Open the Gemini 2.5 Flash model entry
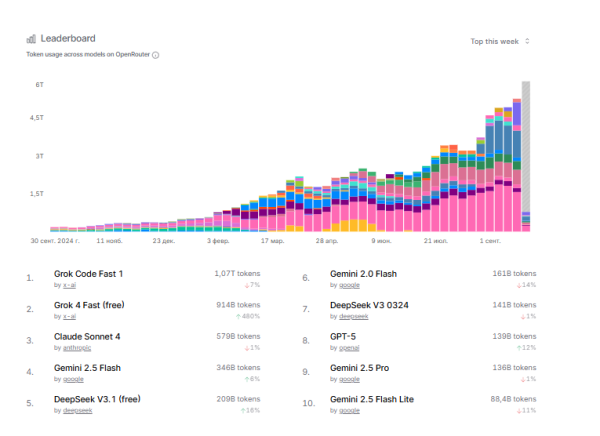600x436 pixels. (89, 369)
